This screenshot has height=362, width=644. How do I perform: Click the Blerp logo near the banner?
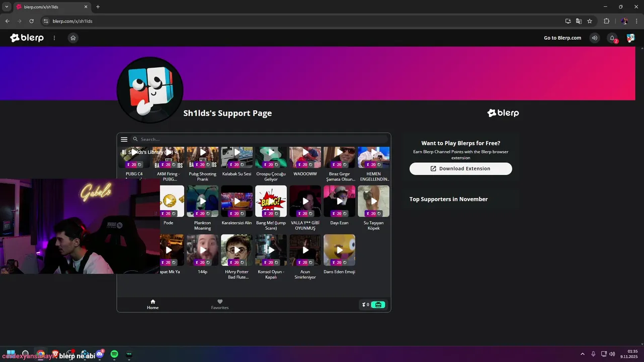point(503,113)
